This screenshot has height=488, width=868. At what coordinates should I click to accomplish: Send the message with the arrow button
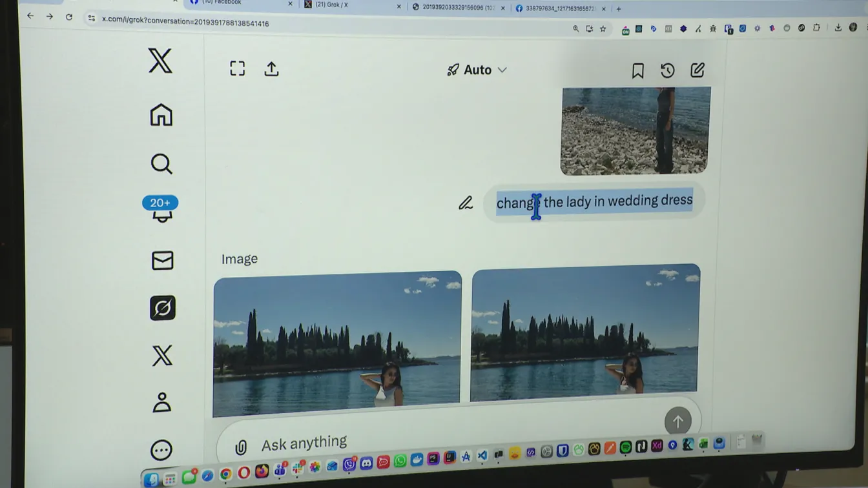tap(678, 422)
